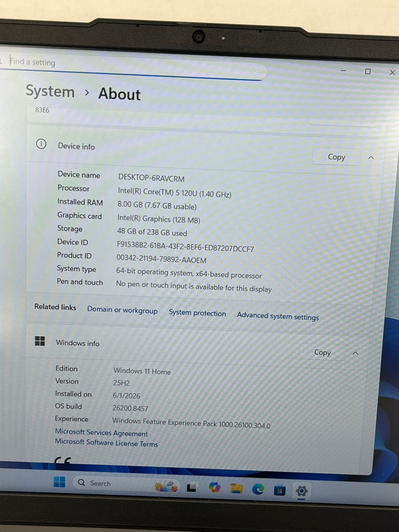Open Microsoft Software License Terms link
Viewport: 399px width, 532px height.
click(106, 443)
